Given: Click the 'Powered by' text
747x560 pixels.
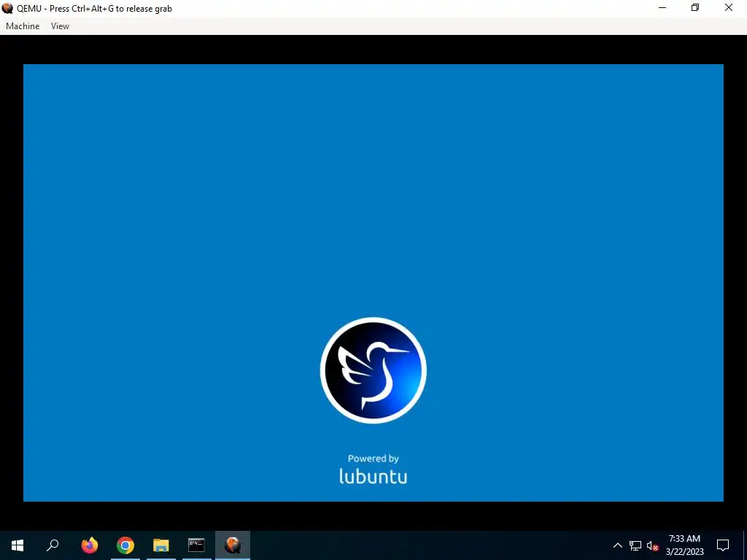Looking at the screenshot, I should click(373, 459).
